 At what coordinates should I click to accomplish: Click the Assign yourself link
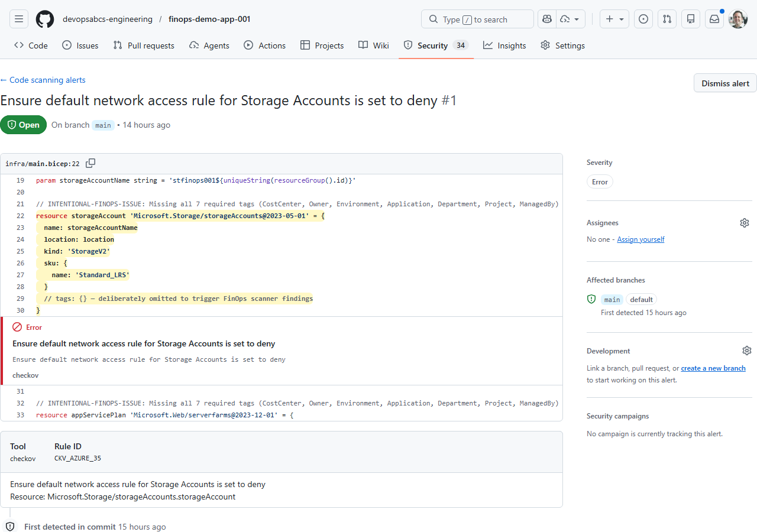point(640,239)
